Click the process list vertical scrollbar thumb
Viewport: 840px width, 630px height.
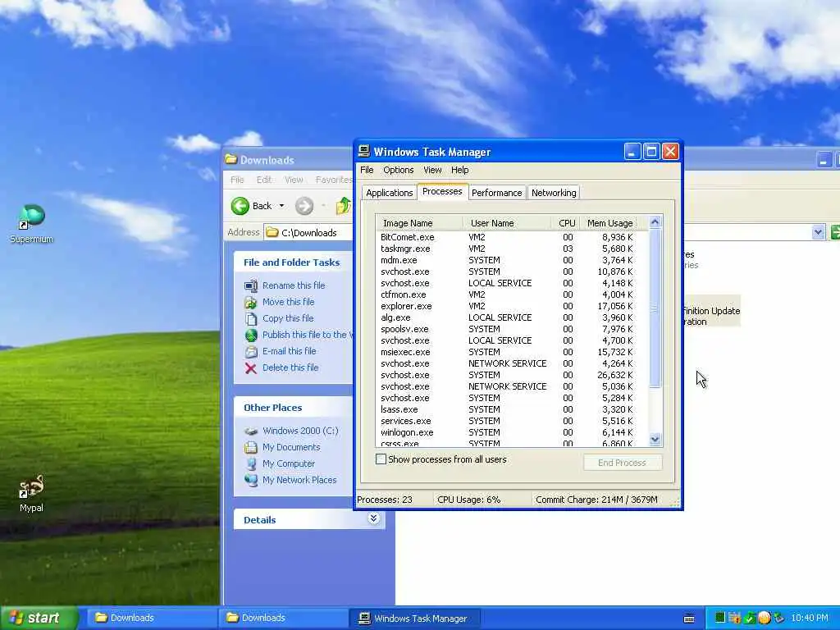[x=655, y=308]
